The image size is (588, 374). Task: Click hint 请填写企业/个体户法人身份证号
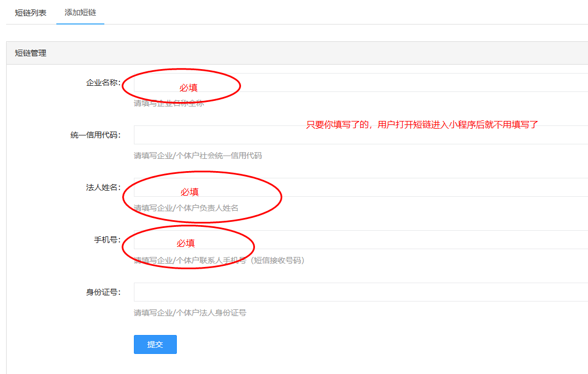(190, 313)
